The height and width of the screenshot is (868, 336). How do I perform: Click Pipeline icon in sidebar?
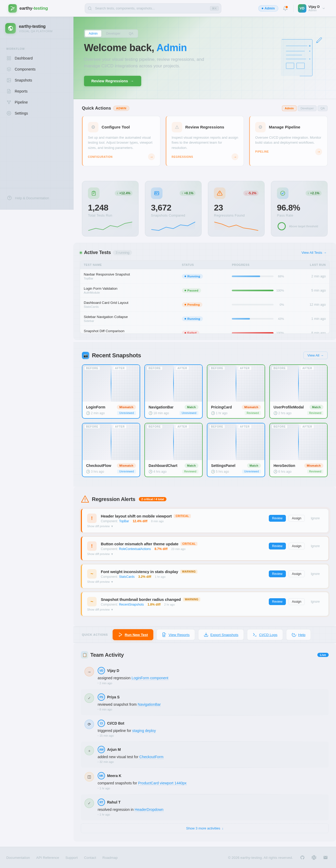click(9, 102)
